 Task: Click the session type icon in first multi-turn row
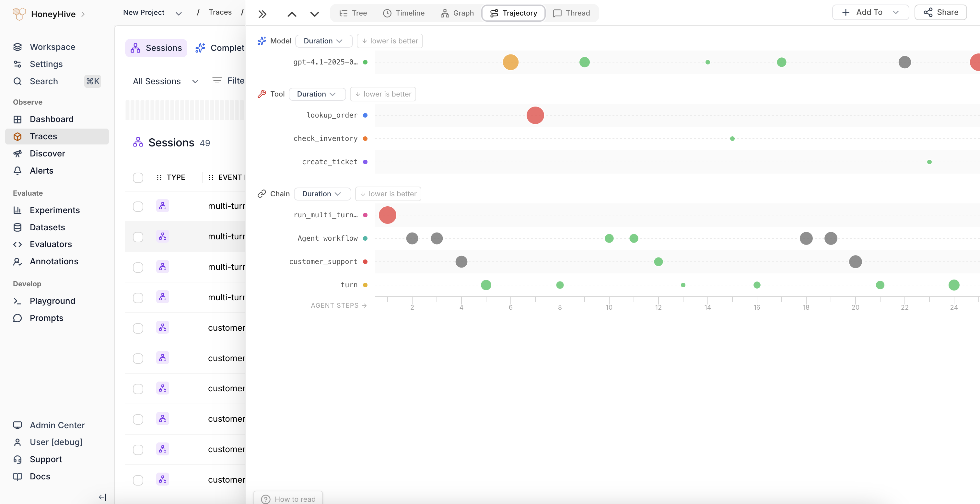[163, 206]
